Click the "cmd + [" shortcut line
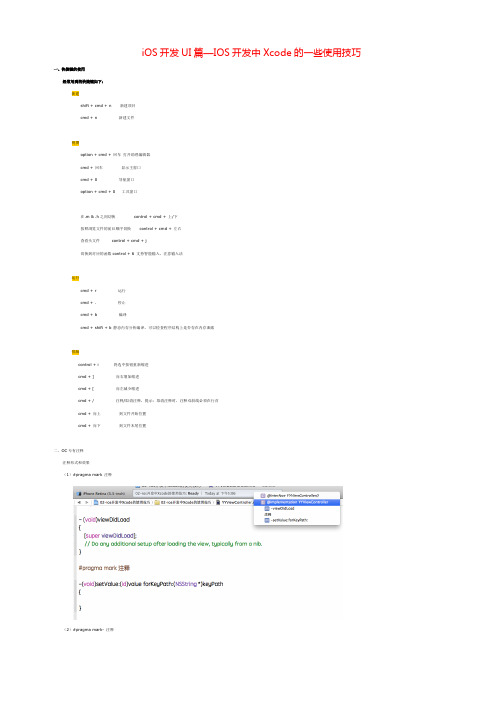 pos(108,389)
